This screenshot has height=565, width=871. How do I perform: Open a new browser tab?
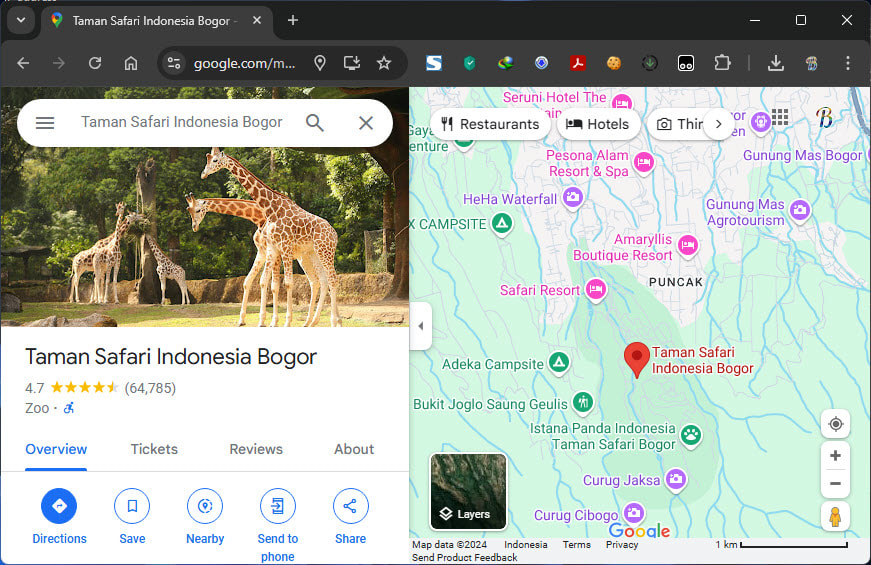click(293, 21)
